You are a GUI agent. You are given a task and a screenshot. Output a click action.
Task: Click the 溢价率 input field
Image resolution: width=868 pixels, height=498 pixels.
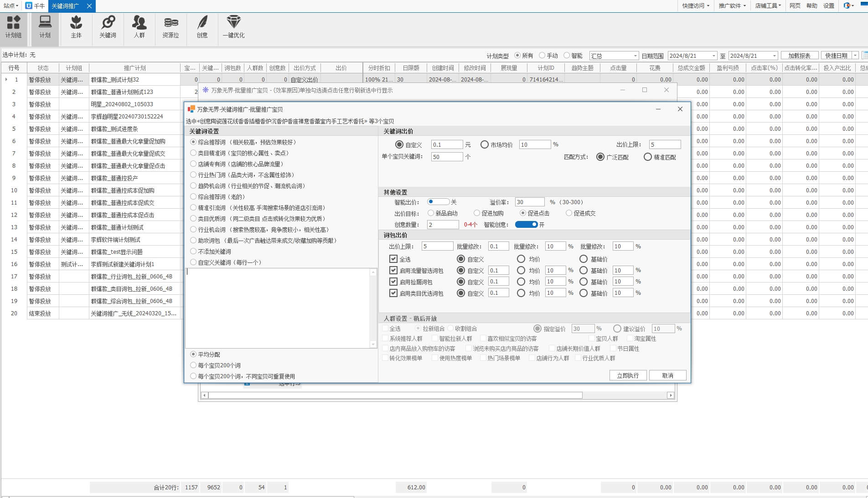[x=529, y=202]
